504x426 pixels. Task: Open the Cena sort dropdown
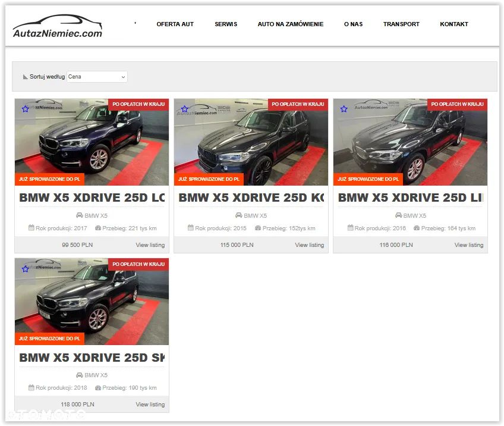click(x=97, y=77)
